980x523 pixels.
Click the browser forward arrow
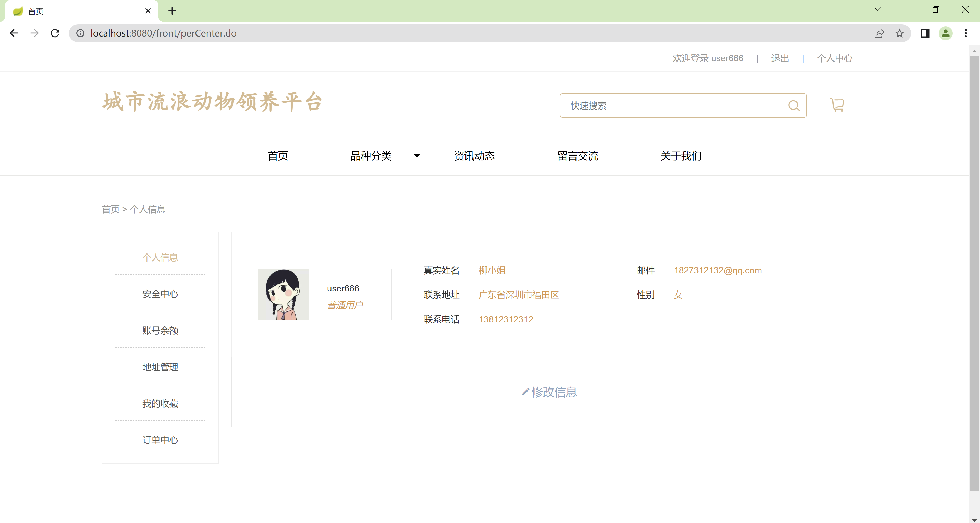pyautogui.click(x=35, y=33)
